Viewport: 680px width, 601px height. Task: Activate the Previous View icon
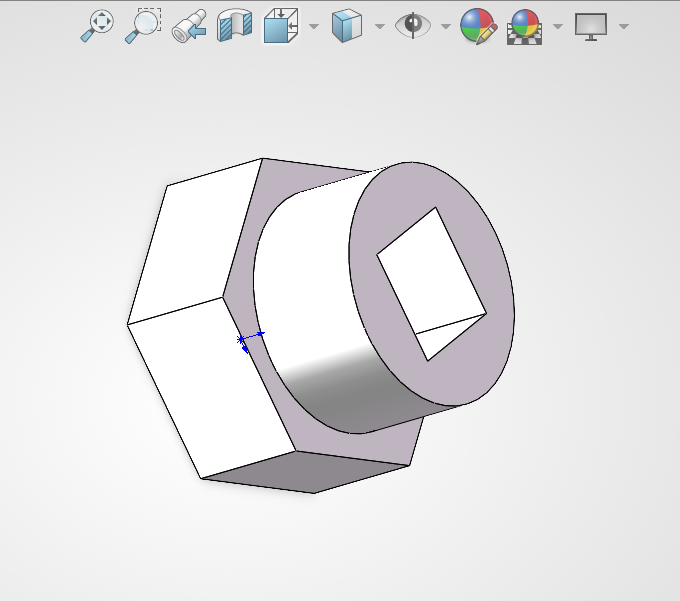(189, 26)
